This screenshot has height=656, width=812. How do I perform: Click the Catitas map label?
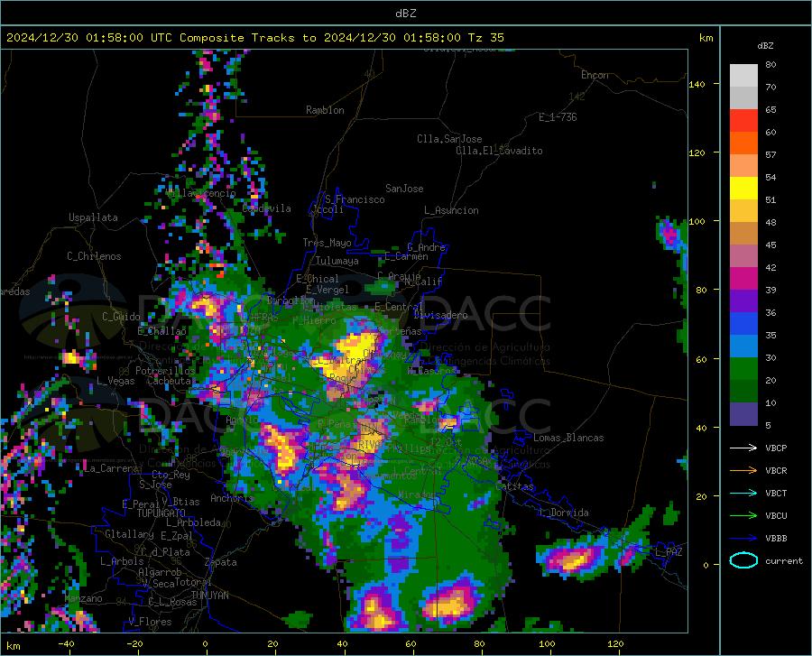[515, 486]
